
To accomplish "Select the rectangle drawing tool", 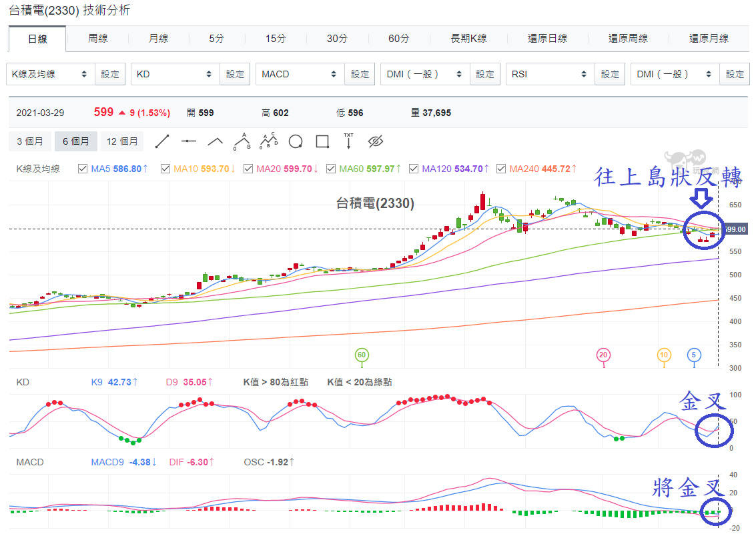I will coord(322,141).
